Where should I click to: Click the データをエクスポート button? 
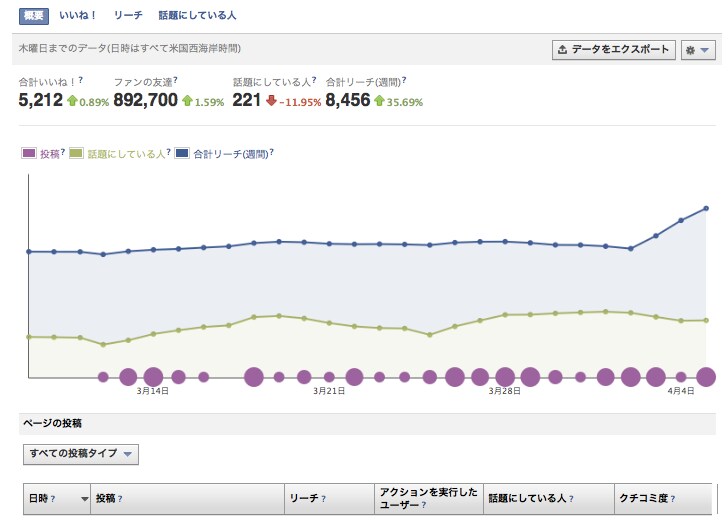[x=613, y=50]
